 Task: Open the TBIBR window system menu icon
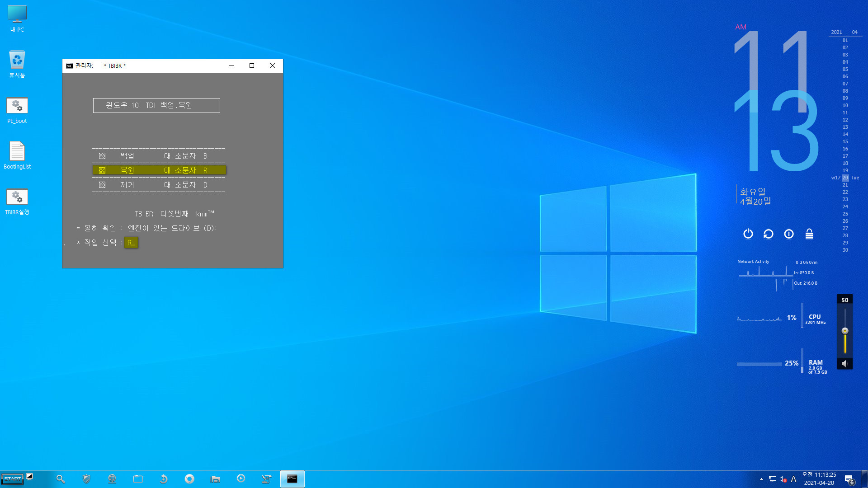tap(69, 66)
